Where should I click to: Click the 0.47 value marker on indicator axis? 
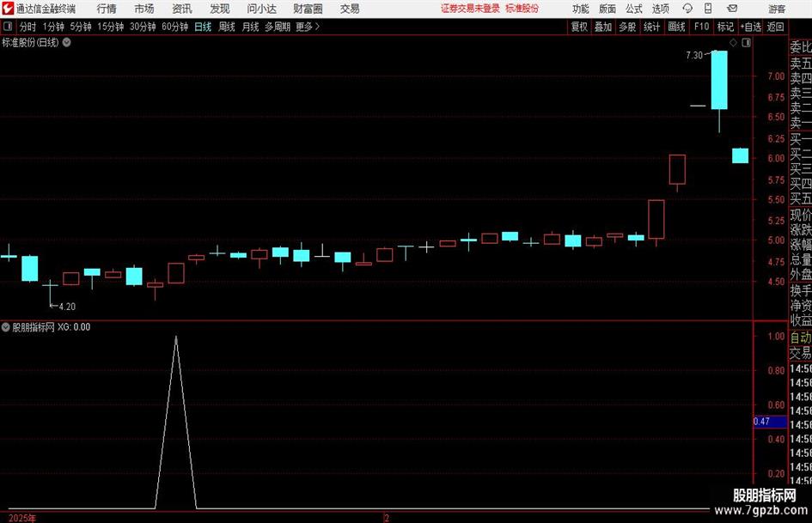pyautogui.click(x=770, y=422)
